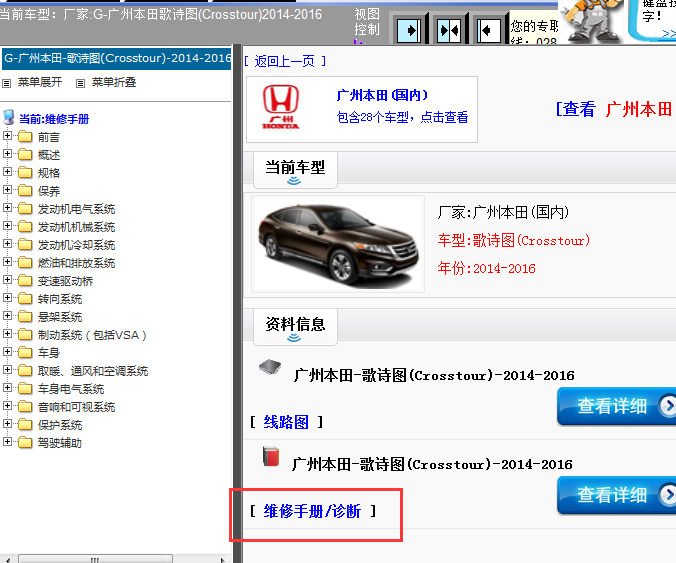Click the 菜单展开 text link
This screenshot has height=563, width=676.
coord(40,82)
